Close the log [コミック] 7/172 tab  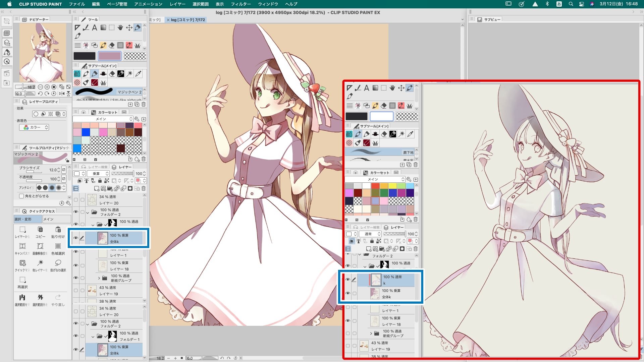168,20
